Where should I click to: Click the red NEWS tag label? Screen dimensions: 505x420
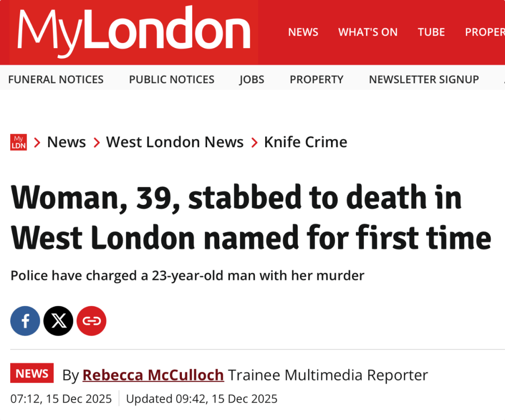coord(32,373)
